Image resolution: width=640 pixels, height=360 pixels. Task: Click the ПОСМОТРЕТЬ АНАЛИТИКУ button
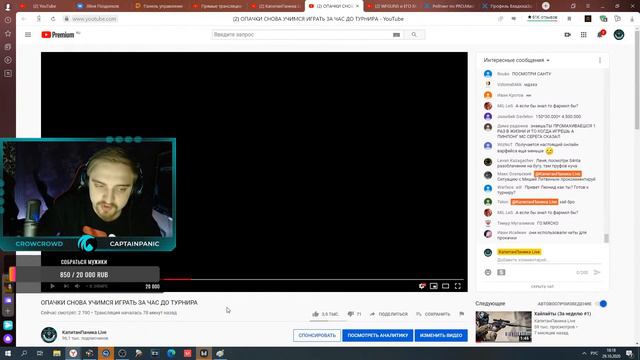[378, 335]
